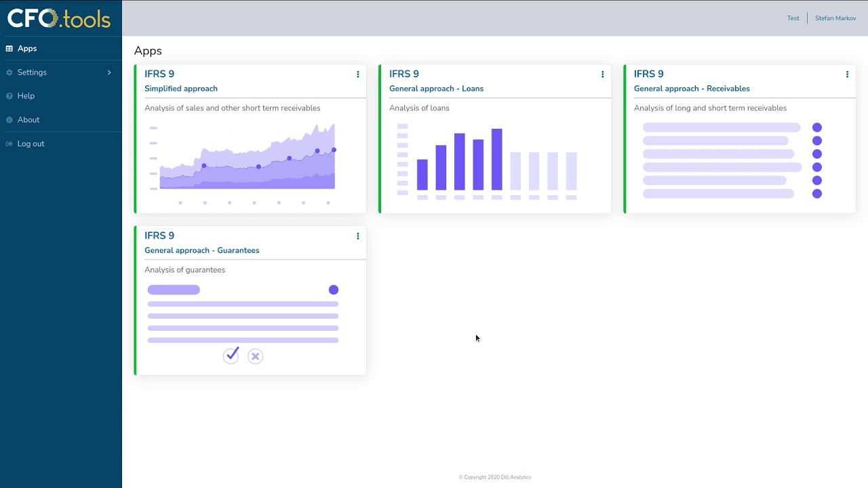Click 'Analysis of loans' description text
This screenshot has width=868, height=488.
pos(419,108)
